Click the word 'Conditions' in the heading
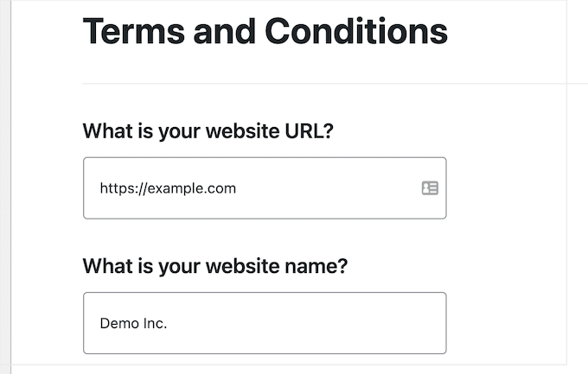The width and height of the screenshot is (588, 374). coord(356,31)
